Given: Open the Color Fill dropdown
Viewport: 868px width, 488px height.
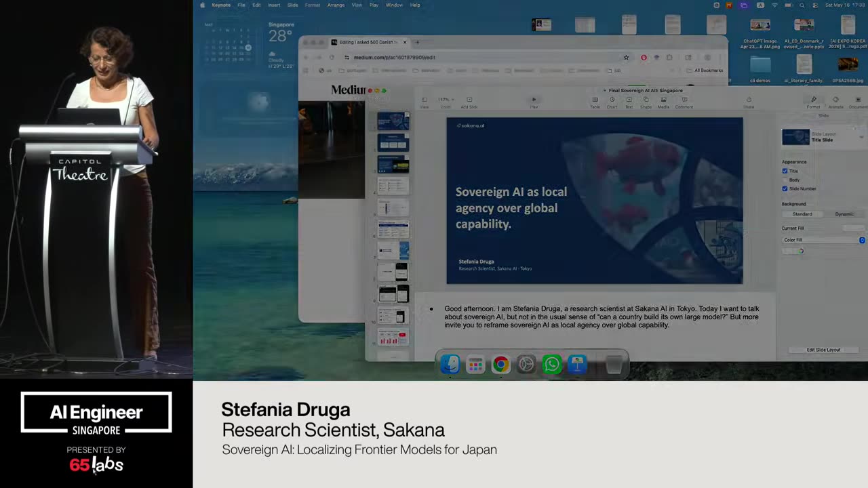Looking at the screenshot, I should point(823,240).
